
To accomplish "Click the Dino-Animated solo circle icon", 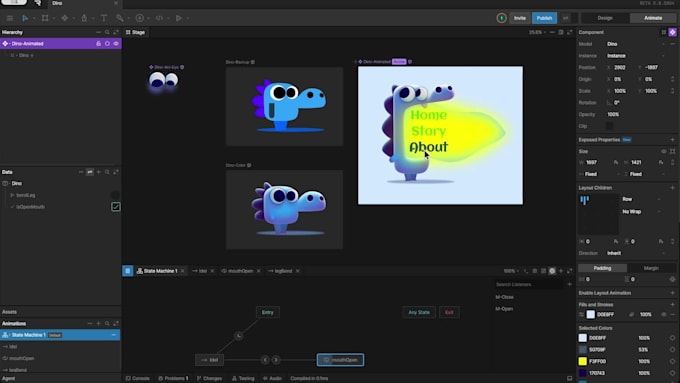I will point(107,44).
